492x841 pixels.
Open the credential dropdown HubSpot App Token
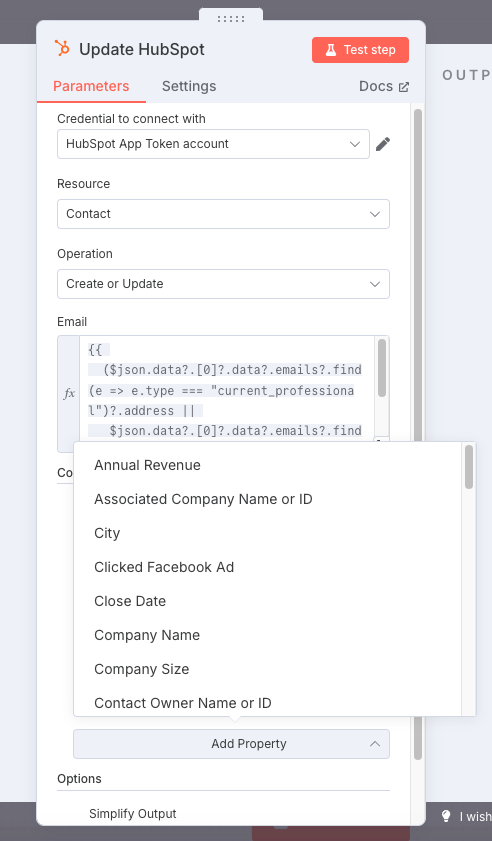[x=214, y=144]
